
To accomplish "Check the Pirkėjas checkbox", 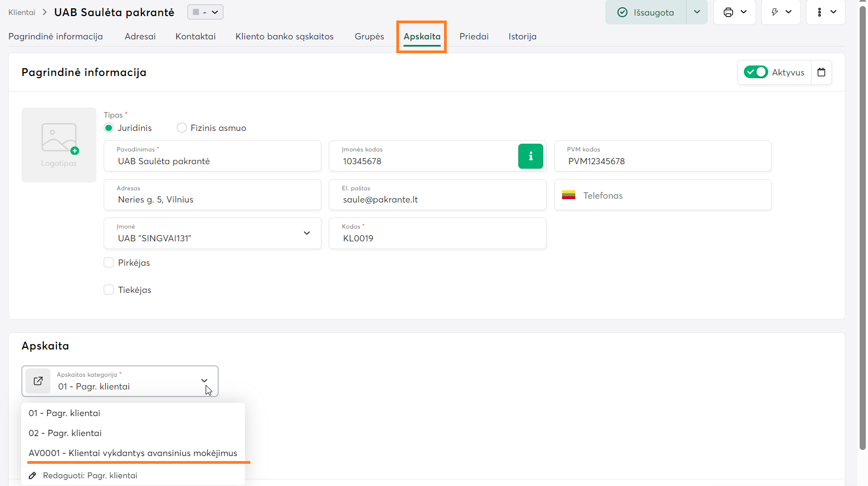I will [x=109, y=262].
